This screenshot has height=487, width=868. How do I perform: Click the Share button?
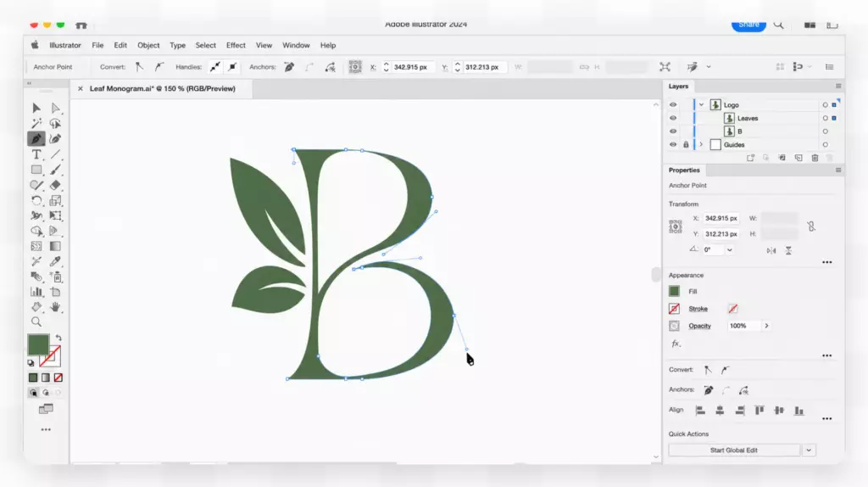click(748, 25)
